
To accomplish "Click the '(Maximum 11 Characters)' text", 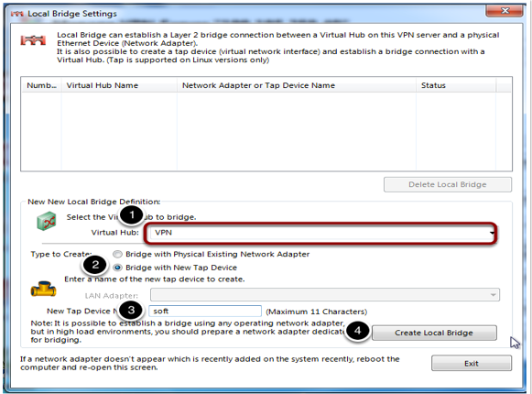I will tap(317, 312).
